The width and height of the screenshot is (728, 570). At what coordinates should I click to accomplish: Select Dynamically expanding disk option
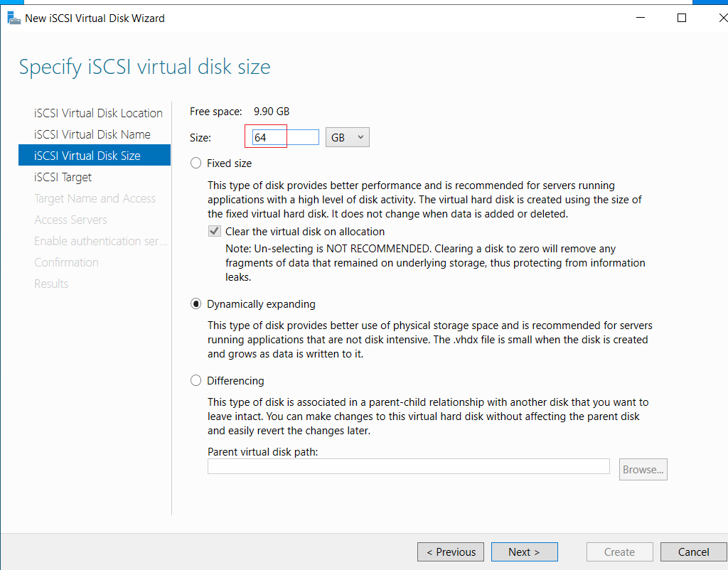[196, 304]
